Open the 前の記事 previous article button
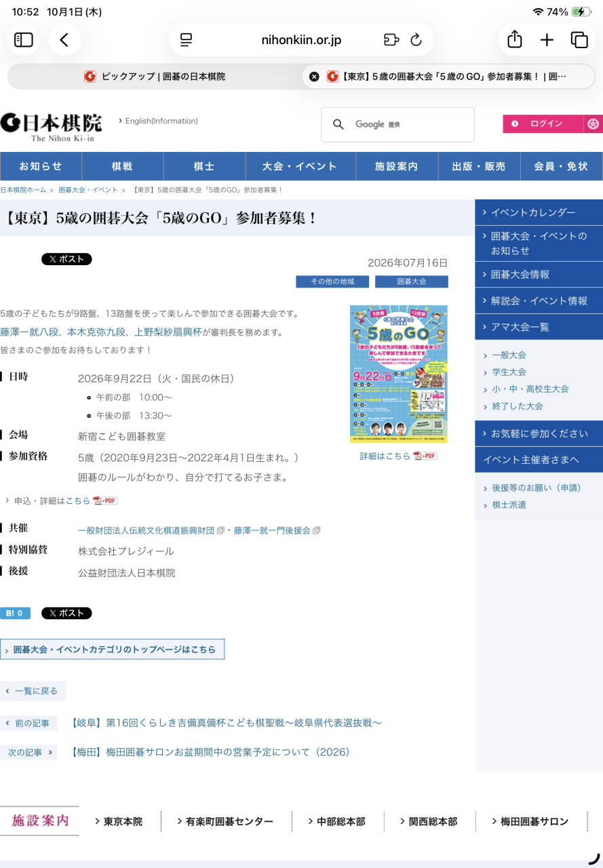Screen dimensions: 603x868 click(x=28, y=724)
